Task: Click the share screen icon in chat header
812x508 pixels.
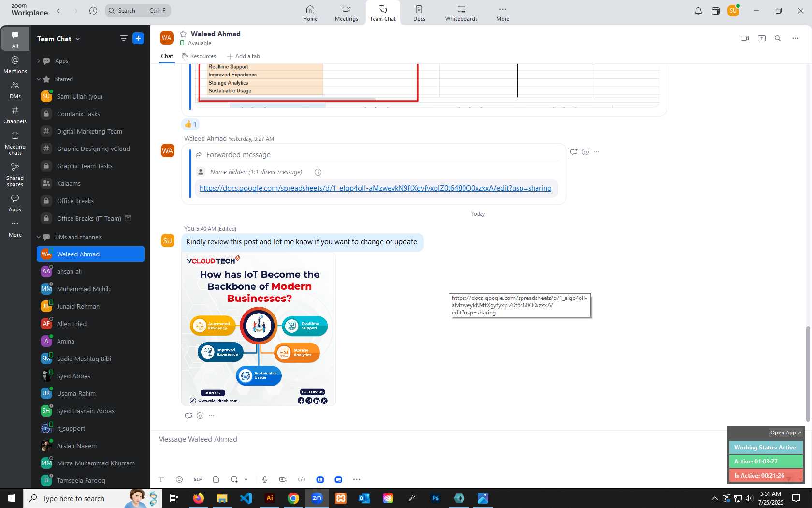Action: pyautogui.click(x=762, y=38)
